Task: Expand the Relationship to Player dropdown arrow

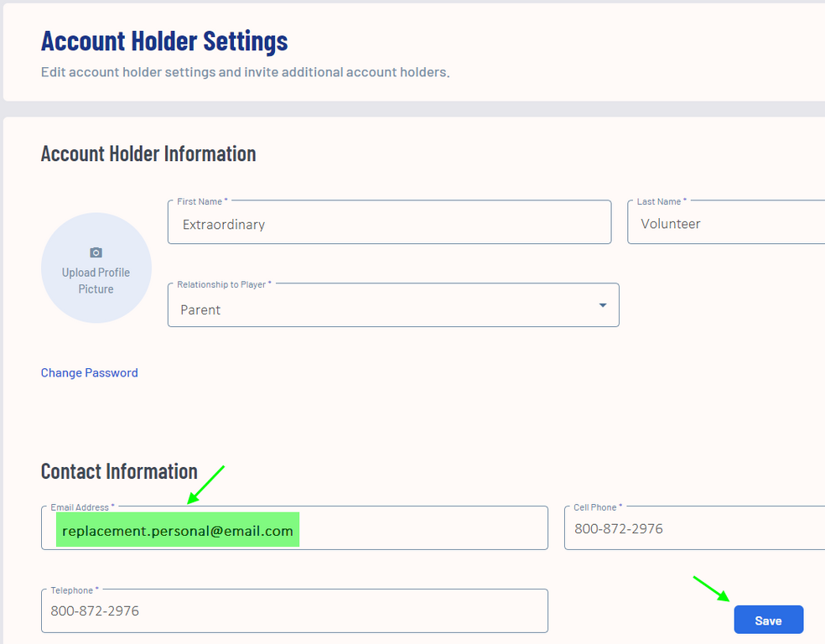Action: (x=602, y=305)
